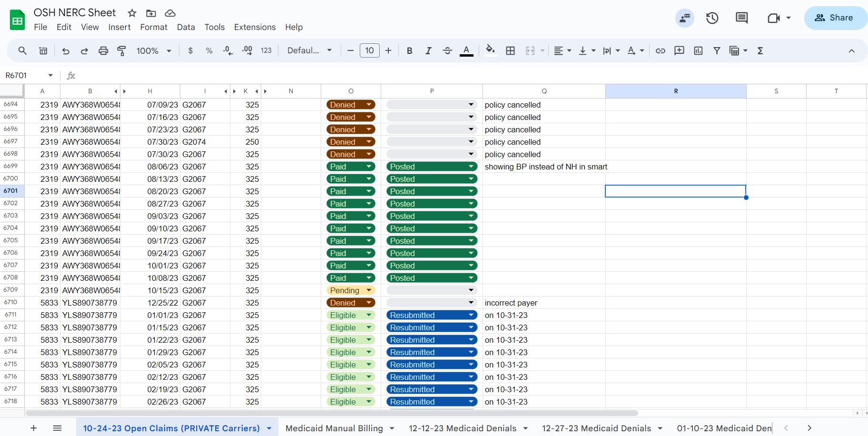
Task: Open the text color picker
Action: click(466, 50)
